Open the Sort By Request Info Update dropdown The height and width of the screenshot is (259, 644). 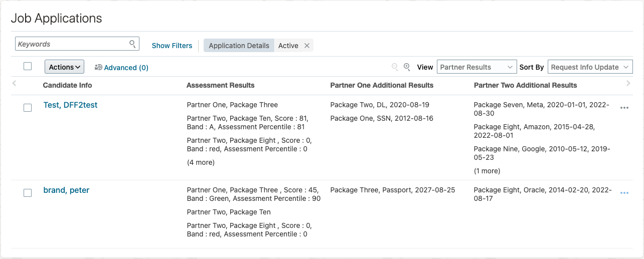coord(590,67)
